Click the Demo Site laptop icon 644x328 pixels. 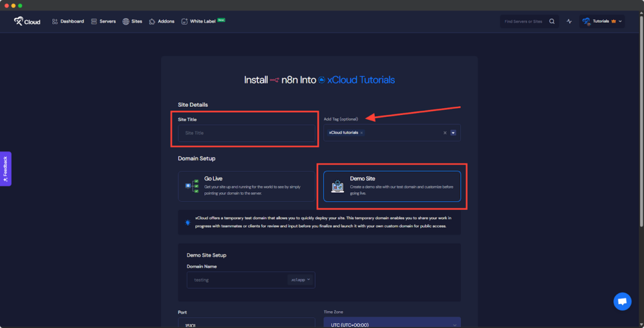pyautogui.click(x=338, y=186)
